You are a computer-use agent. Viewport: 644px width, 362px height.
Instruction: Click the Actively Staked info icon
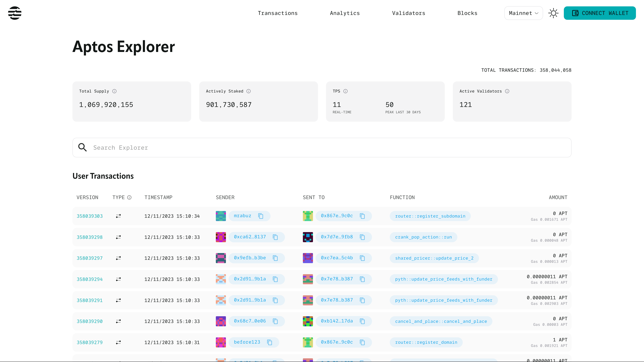(x=249, y=91)
